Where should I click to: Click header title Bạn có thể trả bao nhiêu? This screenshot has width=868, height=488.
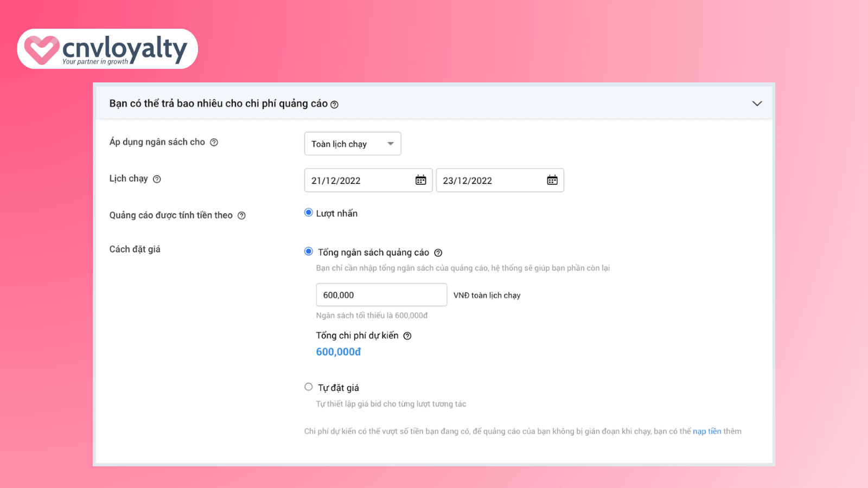pyautogui.click(x=218, y=104)
